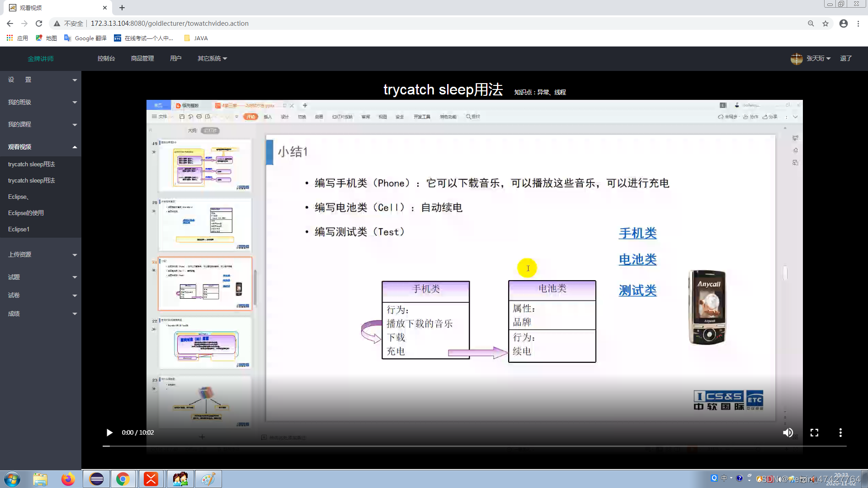868x488 pixels.
Task: Select the Eclipse的使用 video link
Action: click(x=26, y=213)
